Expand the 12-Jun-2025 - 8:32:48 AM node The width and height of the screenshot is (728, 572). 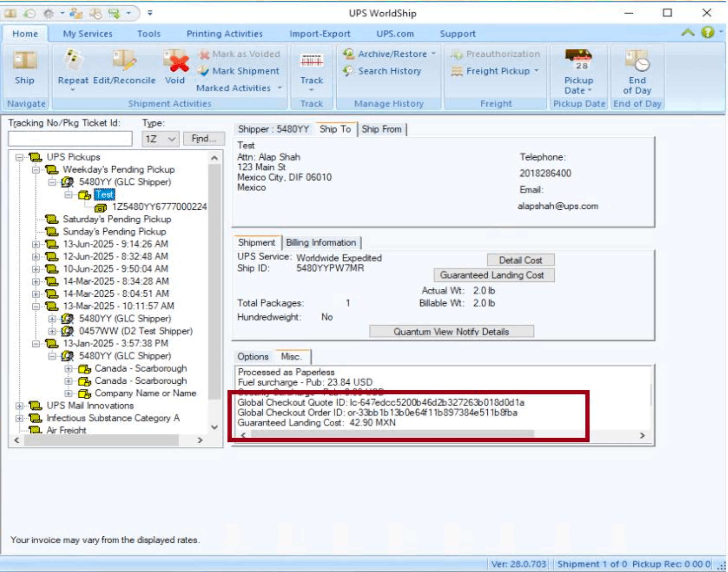[x=36, y=257]
